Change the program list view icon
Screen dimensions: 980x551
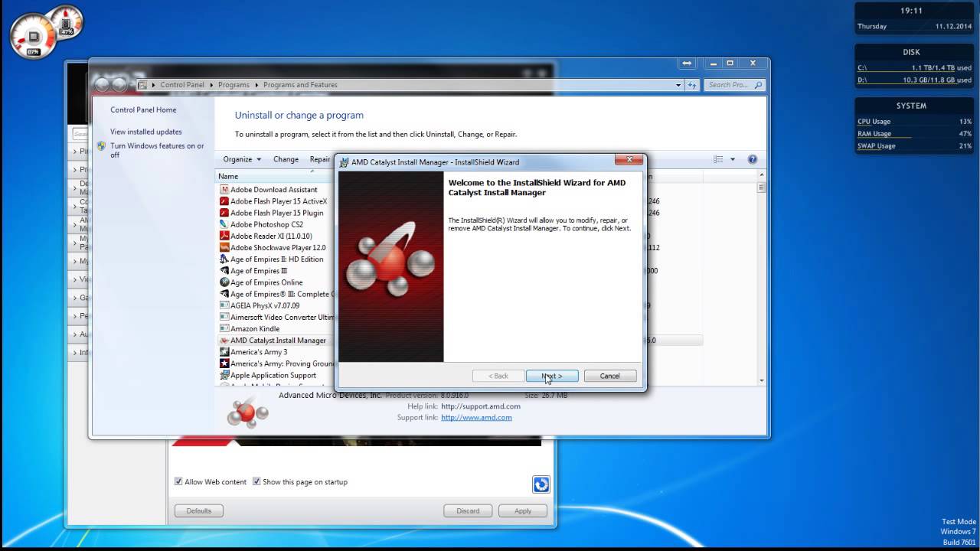click(x=718, y=159)
